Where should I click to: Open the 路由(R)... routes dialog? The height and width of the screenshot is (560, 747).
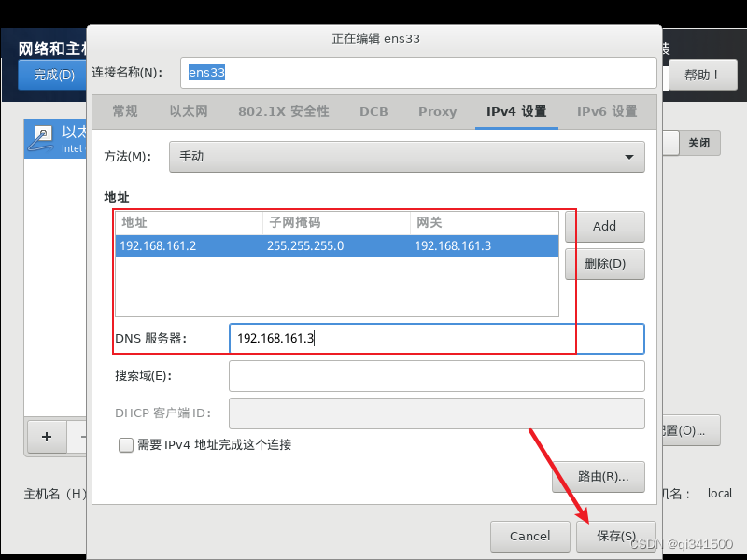coord(599,476)
